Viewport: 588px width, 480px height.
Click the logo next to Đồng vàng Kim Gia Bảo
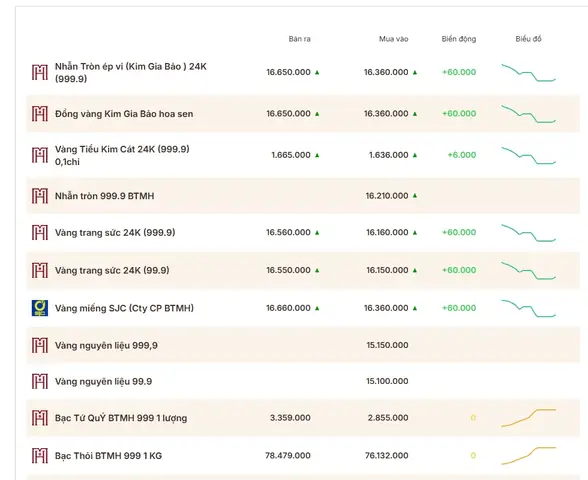click(x=40, y=114)
